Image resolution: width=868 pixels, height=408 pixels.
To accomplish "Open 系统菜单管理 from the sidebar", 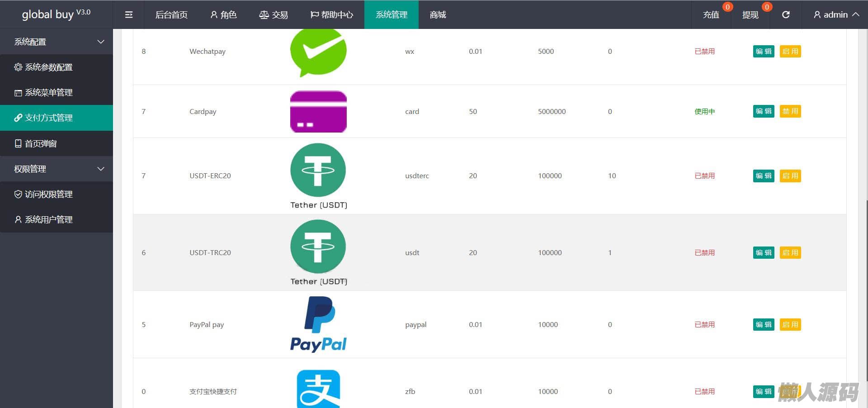I will pyautogui.click(x=57, y=93).
